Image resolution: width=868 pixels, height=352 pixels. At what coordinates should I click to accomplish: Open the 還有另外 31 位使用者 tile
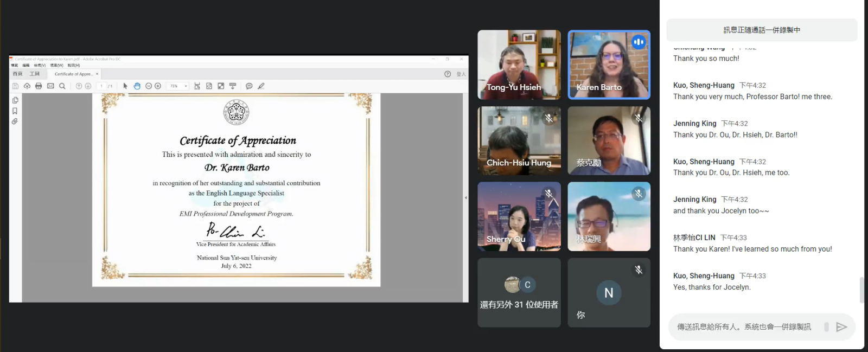[519, 292]
